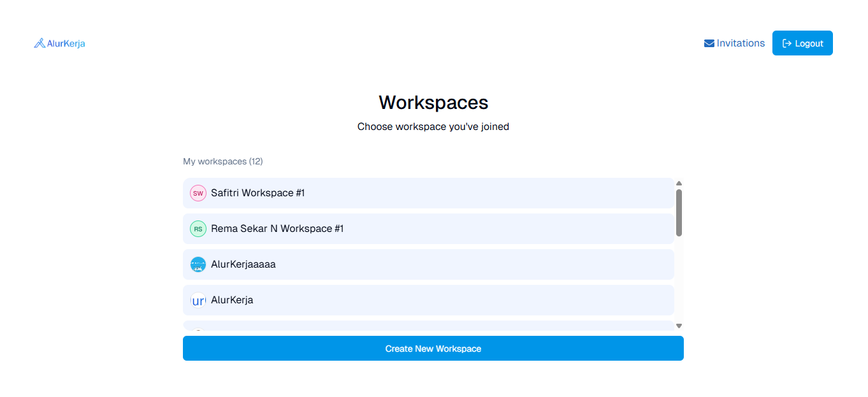
Task: Click the RS avatar for Rema Sekar N Workspace
Action: [x=198, y=228]
